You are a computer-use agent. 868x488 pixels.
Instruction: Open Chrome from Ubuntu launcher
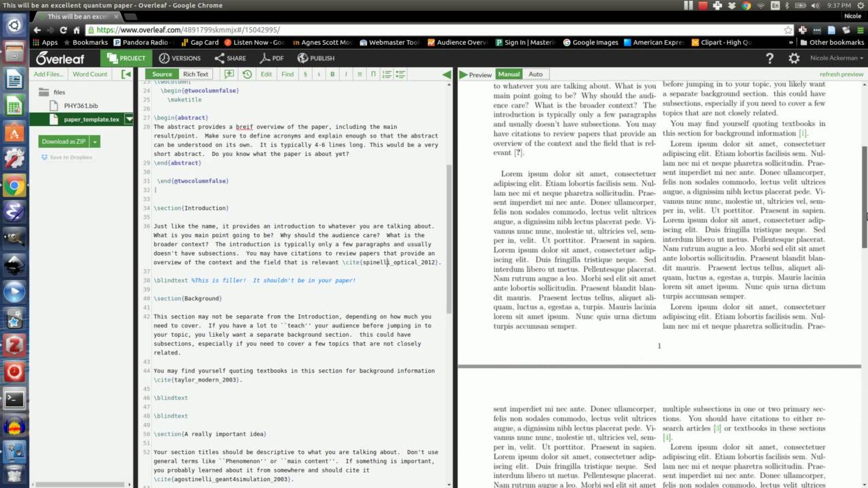[14, 185]
